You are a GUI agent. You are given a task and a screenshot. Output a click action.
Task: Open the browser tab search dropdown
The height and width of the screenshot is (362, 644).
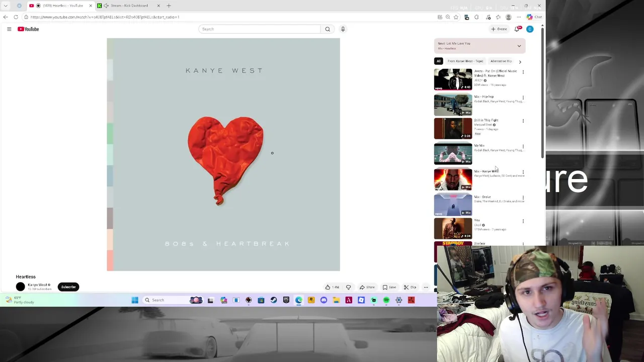coord(6,6)
